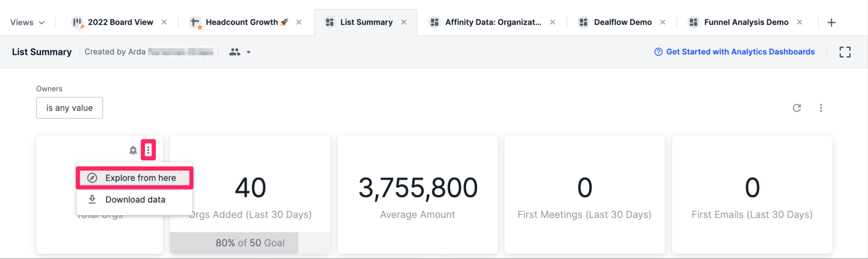The height and width of the screenshot is (259, 868).
Task: Open the dashboard actions three-dot menu
Action: click(821, 108)
